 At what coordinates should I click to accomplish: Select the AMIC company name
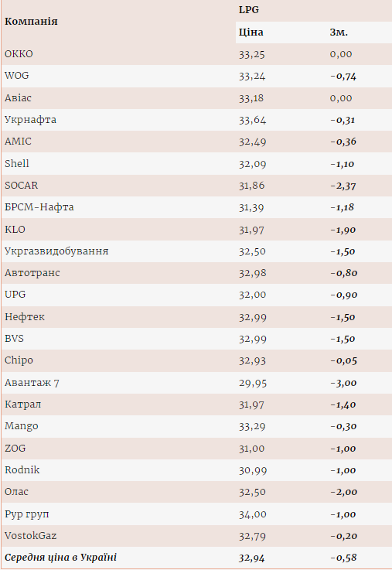click(x=18, y=142)
